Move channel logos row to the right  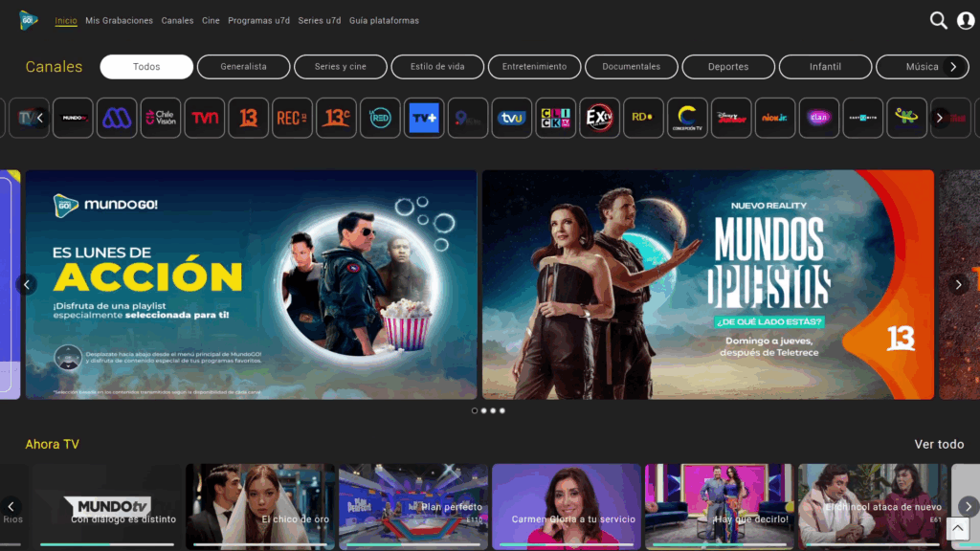939,118
